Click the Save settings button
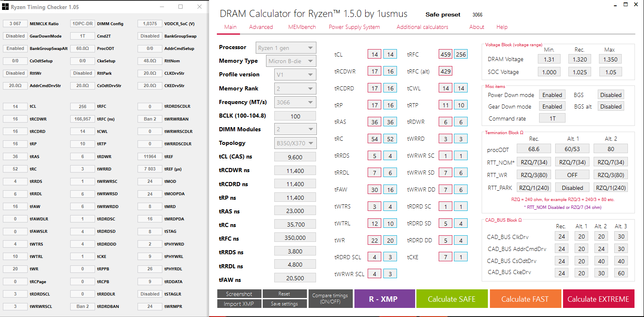644x317 pixels. coord(284,304)
